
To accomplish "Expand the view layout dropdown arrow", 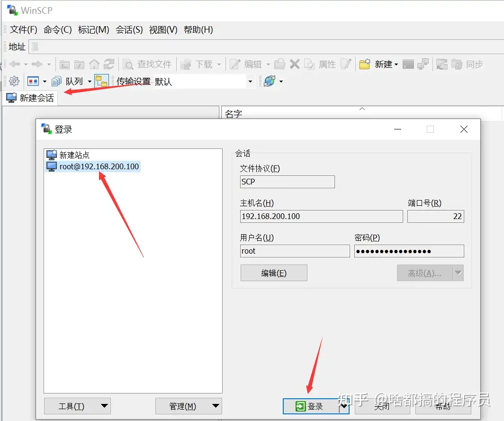I will [x=45, y=82].
